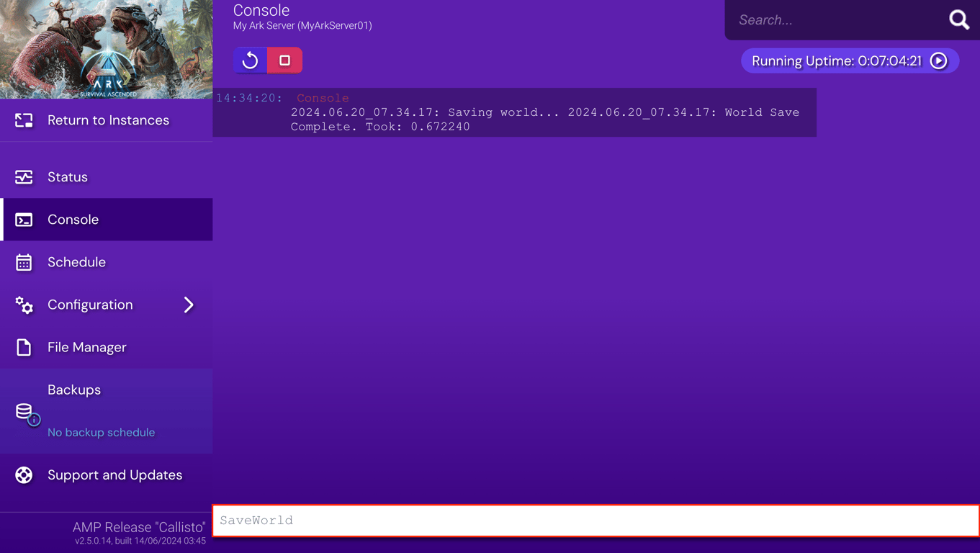Click the restart server icon
980x553 pixels.
click(x=250, y=60)
